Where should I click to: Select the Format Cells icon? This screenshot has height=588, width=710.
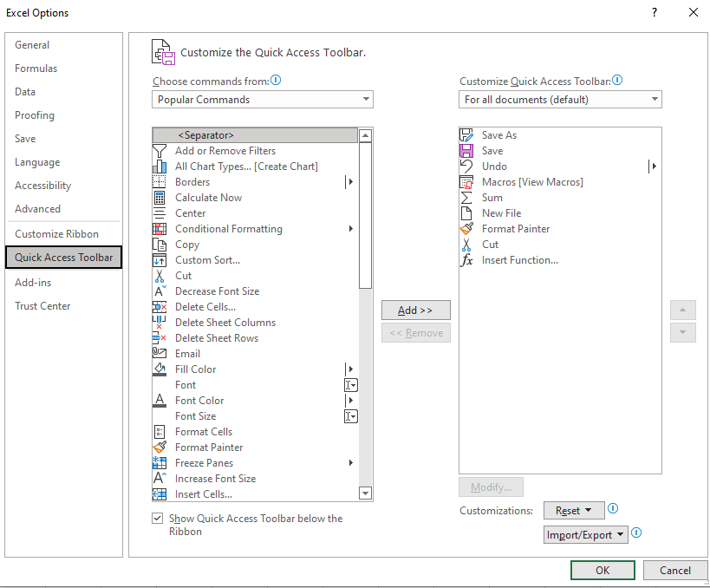pos(160,432)
